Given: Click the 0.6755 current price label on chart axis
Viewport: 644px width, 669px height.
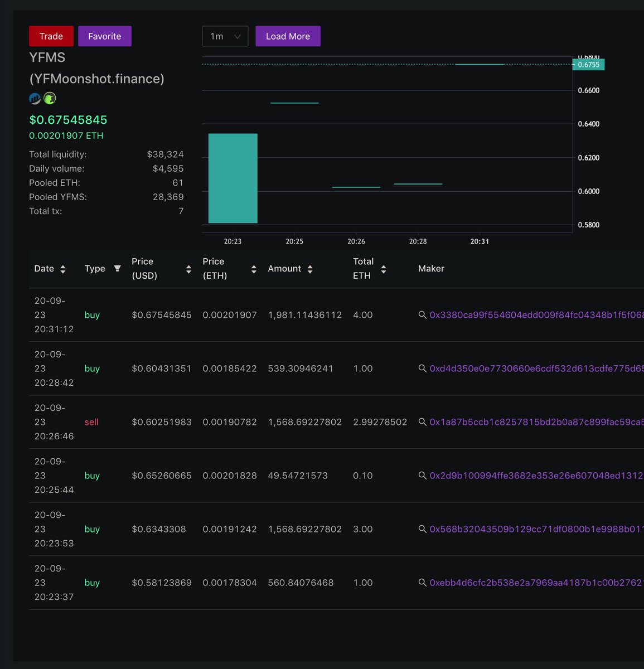Looking at the screenshot, I should click(x=589, y=65).
